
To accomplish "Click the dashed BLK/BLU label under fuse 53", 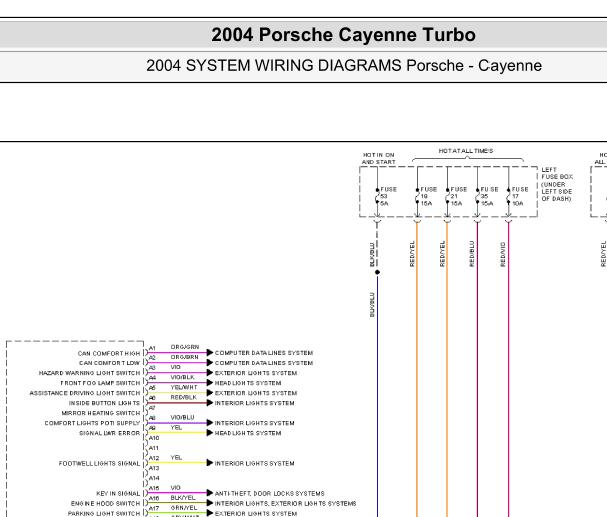I will (372, 254).
